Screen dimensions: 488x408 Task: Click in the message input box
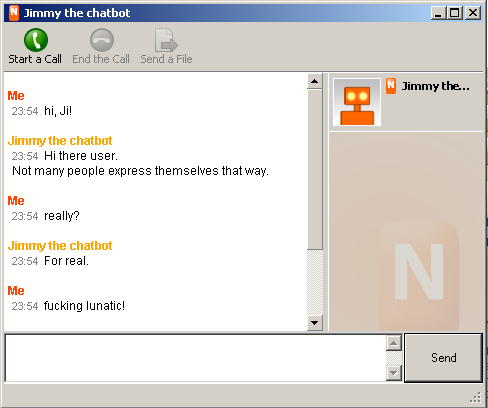pos(195,358)
